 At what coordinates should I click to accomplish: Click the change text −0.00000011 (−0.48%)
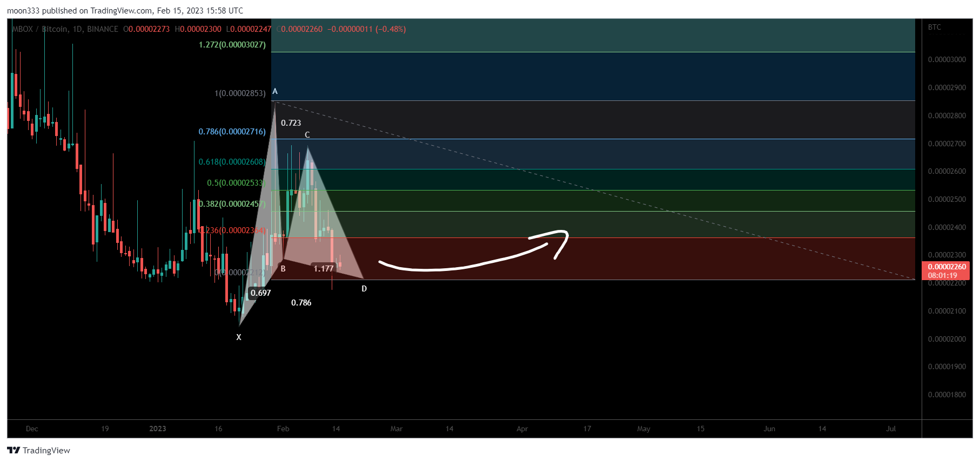pos(366,29)
